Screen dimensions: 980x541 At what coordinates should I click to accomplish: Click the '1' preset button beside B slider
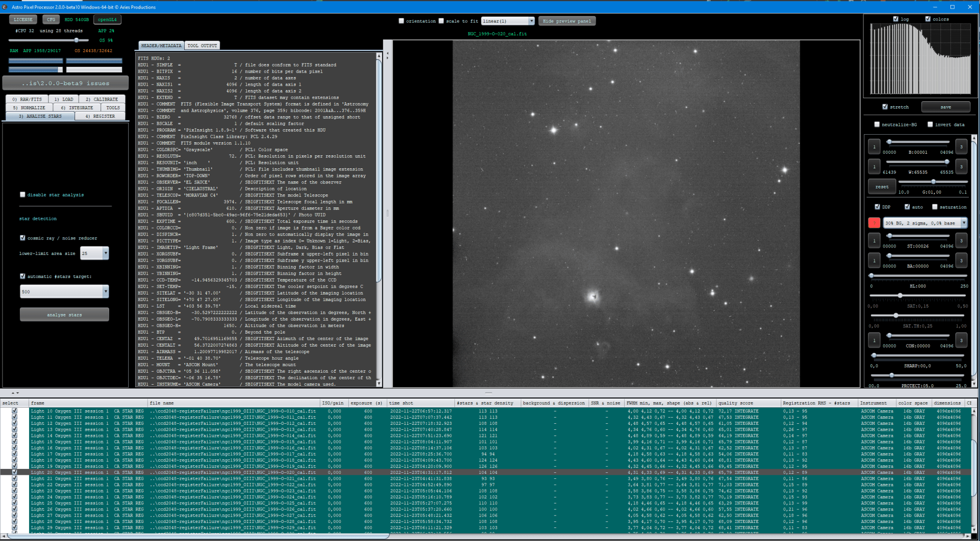[874, 147]
